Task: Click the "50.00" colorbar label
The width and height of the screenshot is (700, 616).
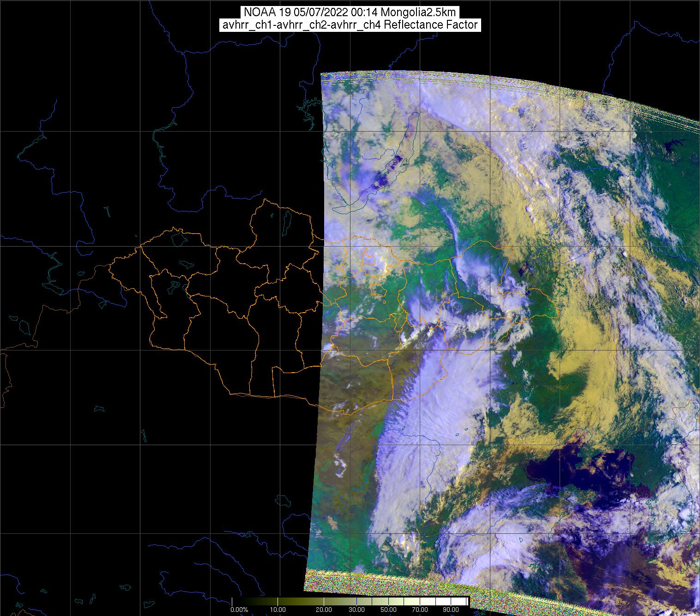Action: (388, 610)
